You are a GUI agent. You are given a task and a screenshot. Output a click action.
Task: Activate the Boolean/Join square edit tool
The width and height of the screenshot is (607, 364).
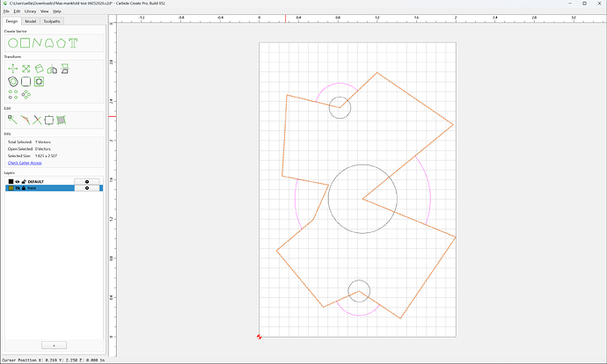pyautogui.click(x=49, y=120)
